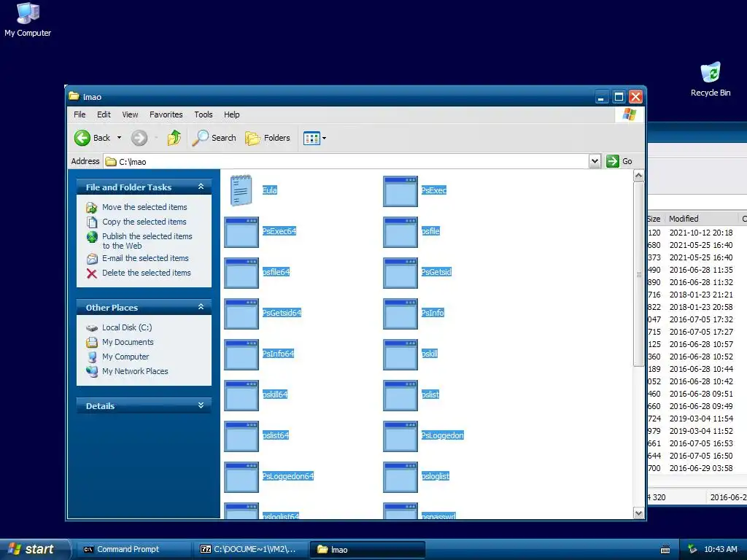Collapse the File and Folder Tasks panel
The width and height of the screenshot is (747, 560).
(x=201, y=187)
